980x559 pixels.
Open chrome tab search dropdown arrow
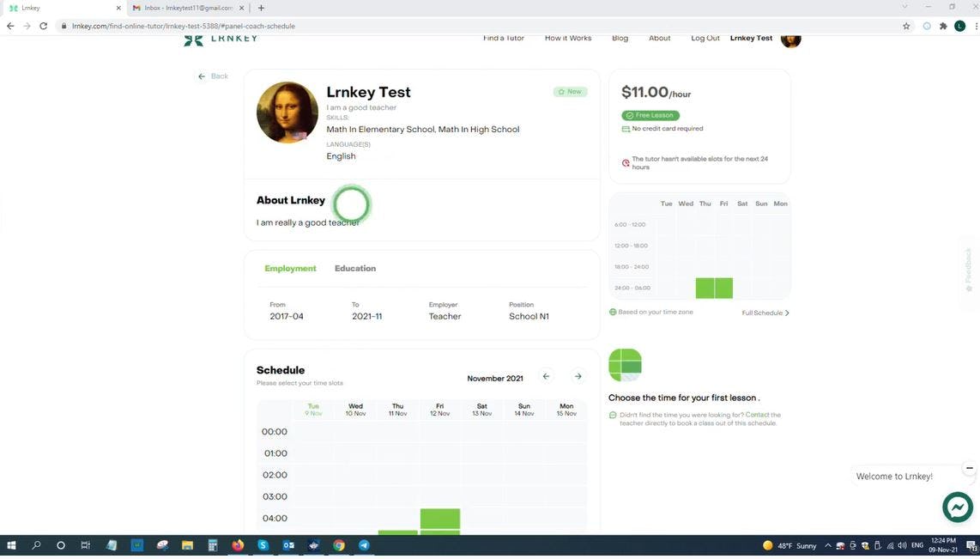point(904,7)
